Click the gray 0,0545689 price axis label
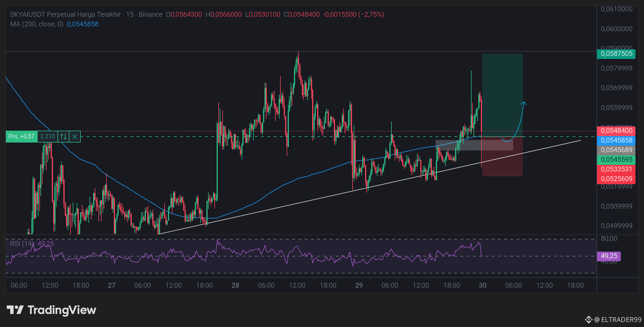Image resolution: width=644 pixels, height=327 pixels. click(616, 150)
